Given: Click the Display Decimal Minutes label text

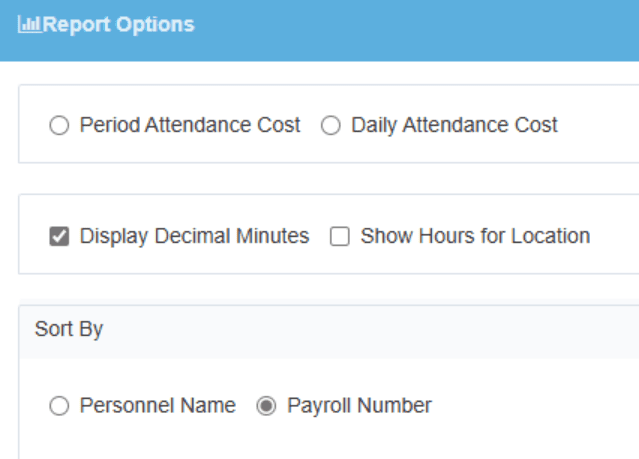Looking at the screenshot, I should point(194,237).
